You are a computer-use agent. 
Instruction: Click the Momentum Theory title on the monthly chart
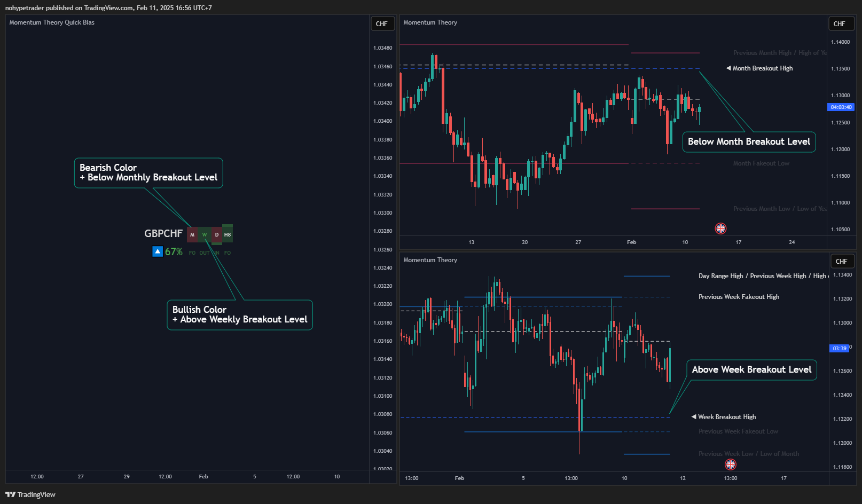(x=430, y=22)
